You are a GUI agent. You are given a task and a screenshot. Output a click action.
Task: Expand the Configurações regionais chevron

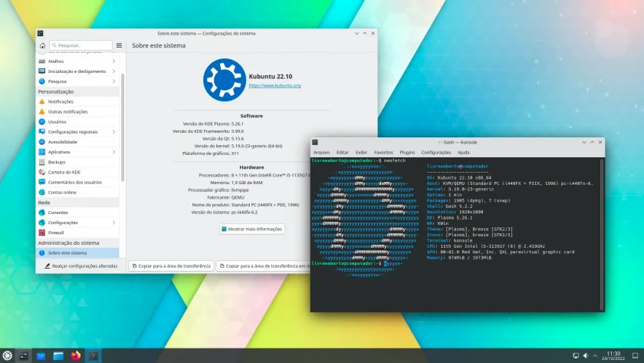point(113,131)
